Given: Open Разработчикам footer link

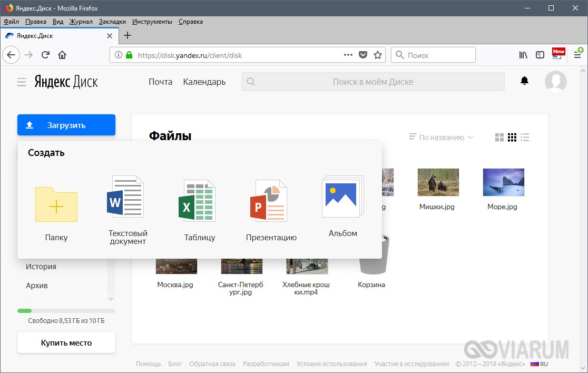Looking at the screenshot, I should point(266,364).
